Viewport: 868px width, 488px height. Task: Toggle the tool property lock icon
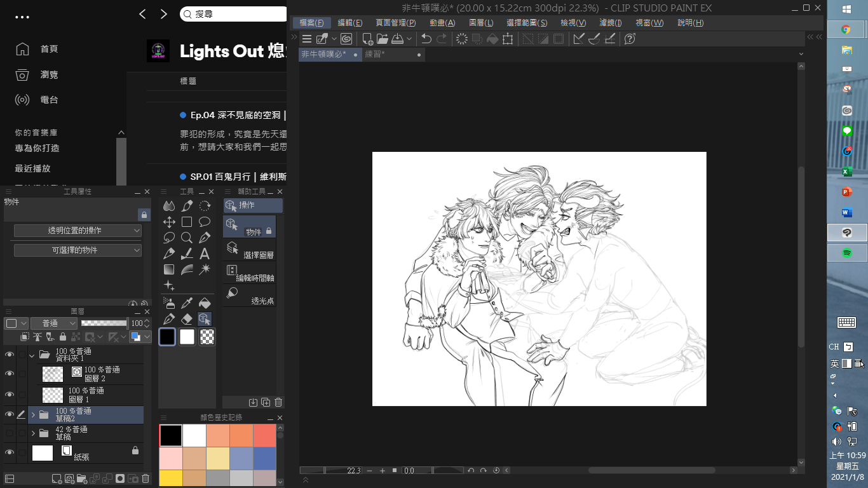click(144, 215)
